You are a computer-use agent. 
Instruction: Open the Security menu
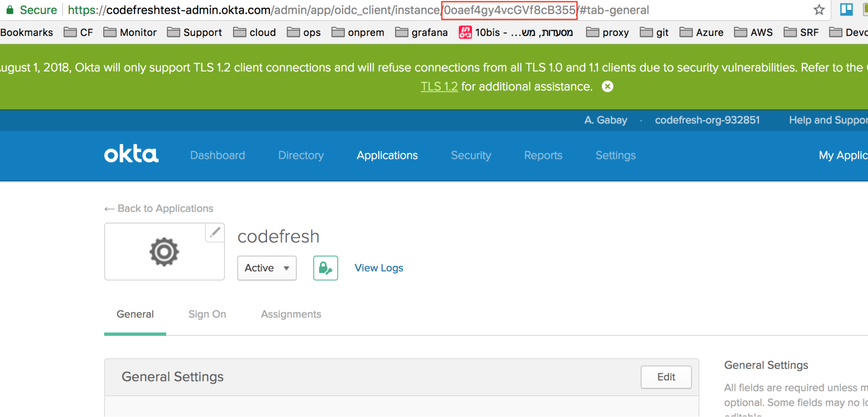click(471, 155)
